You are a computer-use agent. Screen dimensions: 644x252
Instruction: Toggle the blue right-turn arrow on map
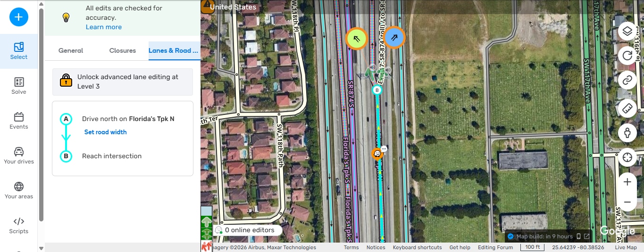pyautogui.click(x=394, y=38)
